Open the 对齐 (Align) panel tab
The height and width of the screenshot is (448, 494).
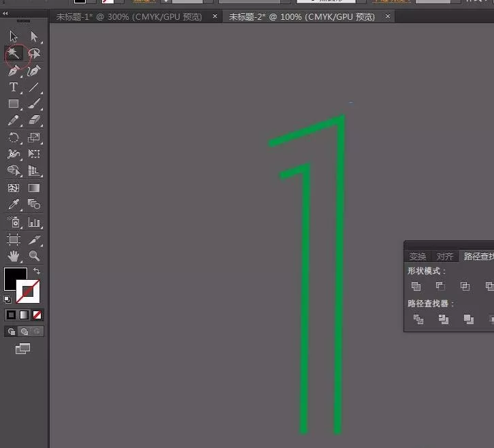coord(445,257)
